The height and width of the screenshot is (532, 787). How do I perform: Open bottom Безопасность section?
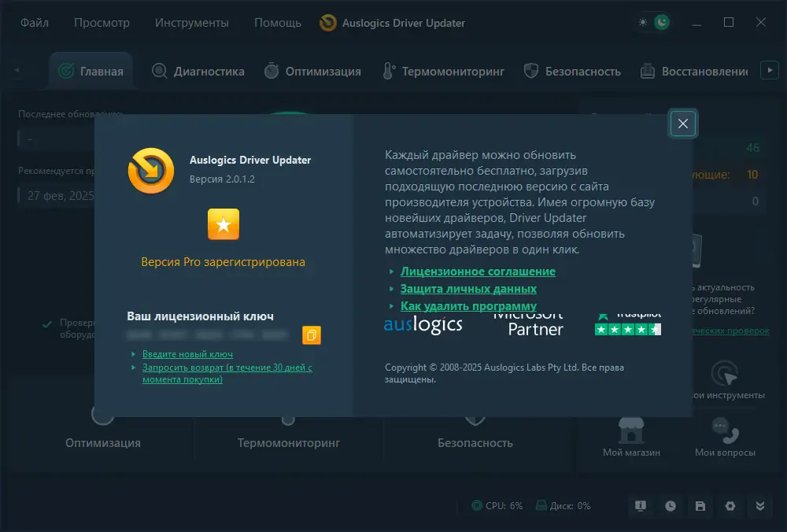click(475, 442)
